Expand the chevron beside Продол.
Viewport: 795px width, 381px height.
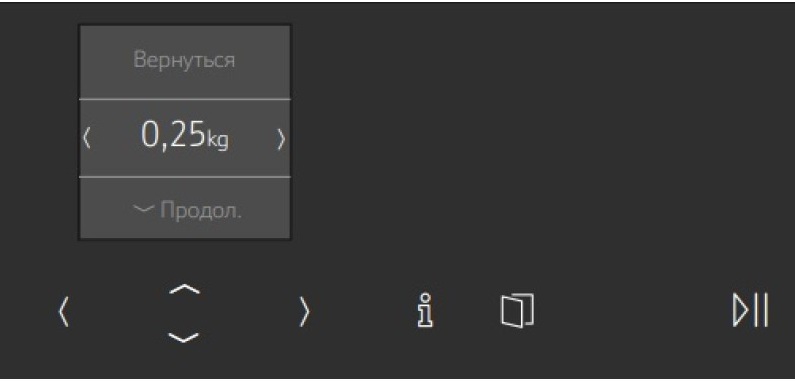click(x=144, y=209)
